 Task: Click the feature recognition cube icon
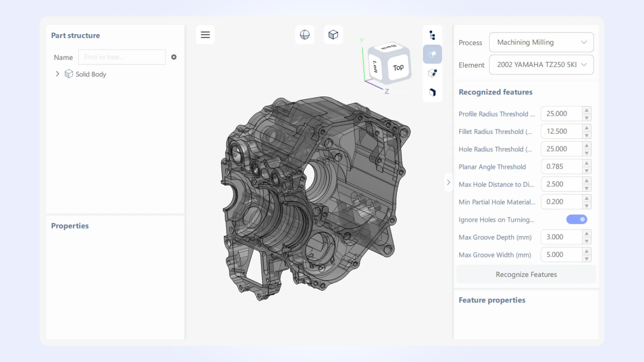(x=432, y=73)
